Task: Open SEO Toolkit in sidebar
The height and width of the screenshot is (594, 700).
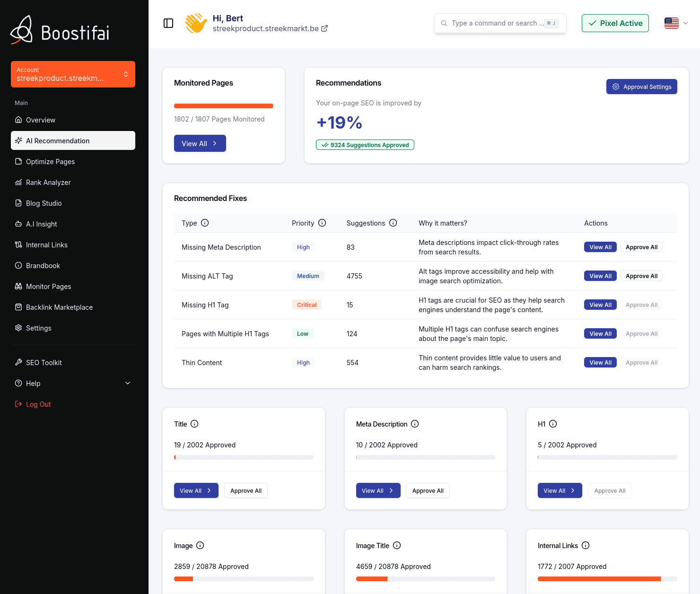Action: coord(73,362)
